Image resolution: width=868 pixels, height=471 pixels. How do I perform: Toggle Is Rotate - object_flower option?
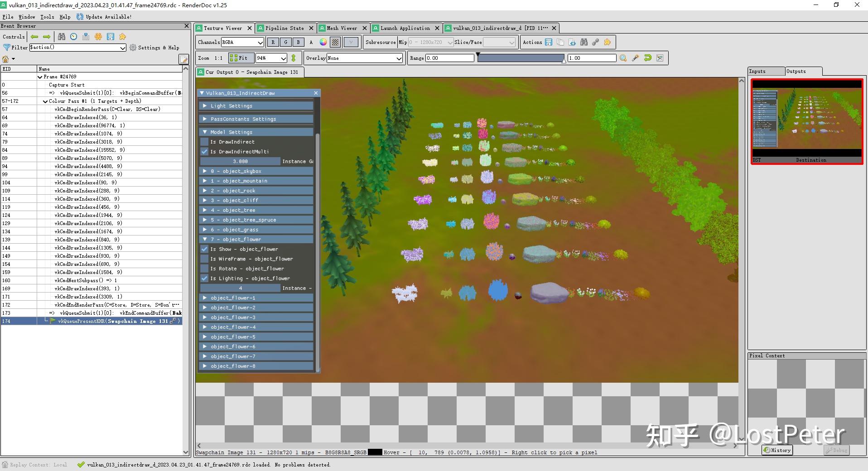204,269
